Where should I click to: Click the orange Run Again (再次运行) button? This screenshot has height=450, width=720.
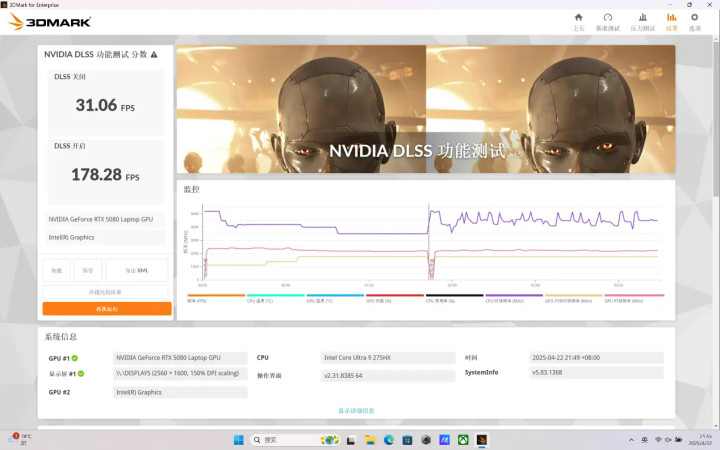pyautogui.click(x=107, y=309)
